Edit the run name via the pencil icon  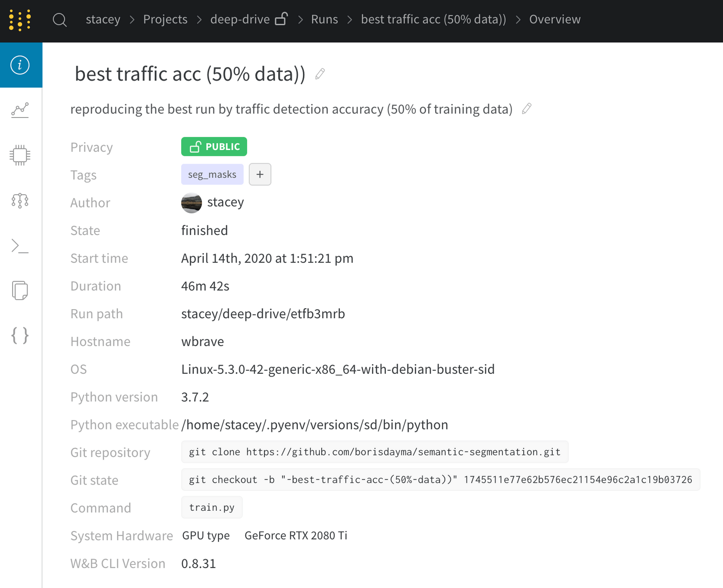(319, 74)
